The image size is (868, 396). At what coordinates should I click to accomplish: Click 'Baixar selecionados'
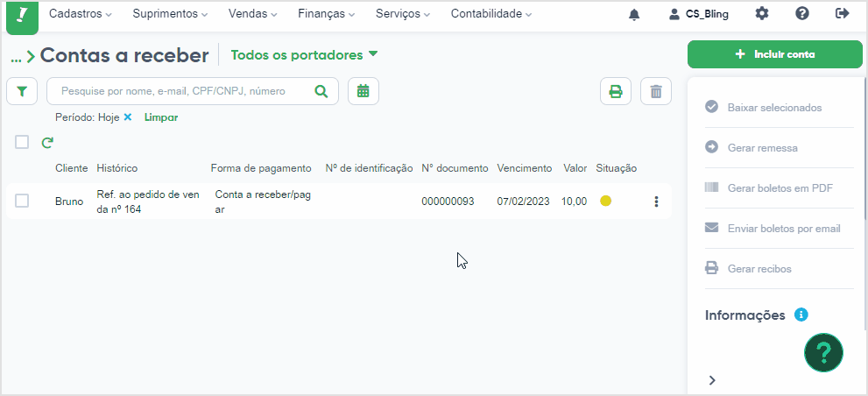pos(764,108)
